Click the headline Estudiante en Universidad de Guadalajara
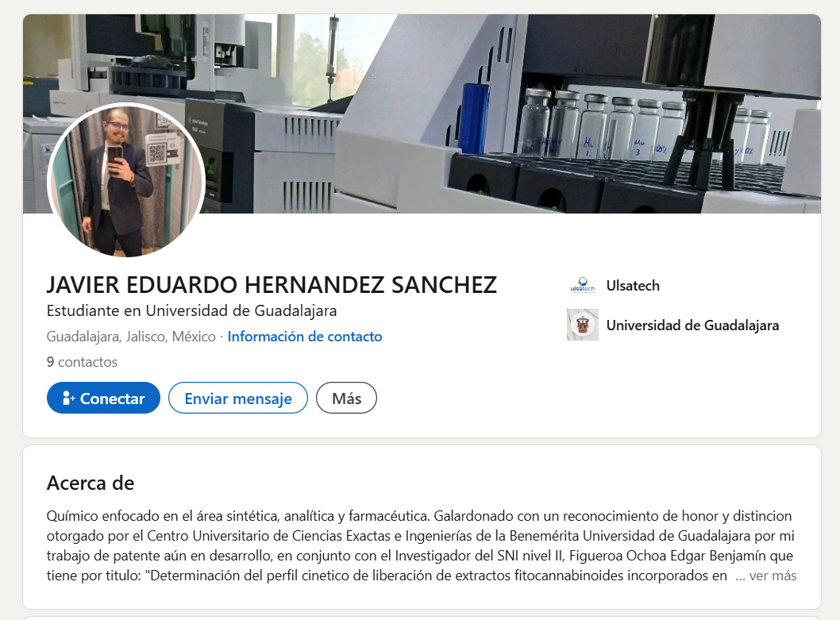Image resolution: width=840 pixels, height=620 pixels. click(192, 311)
